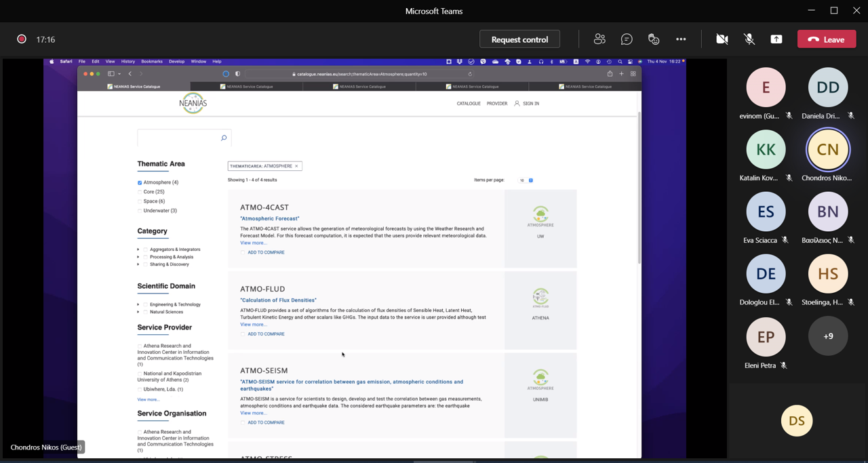The height and width of the screenshot is (463, 868).
Task: Select Chondros Nikos participant avatar
Action: coord(828,149)
